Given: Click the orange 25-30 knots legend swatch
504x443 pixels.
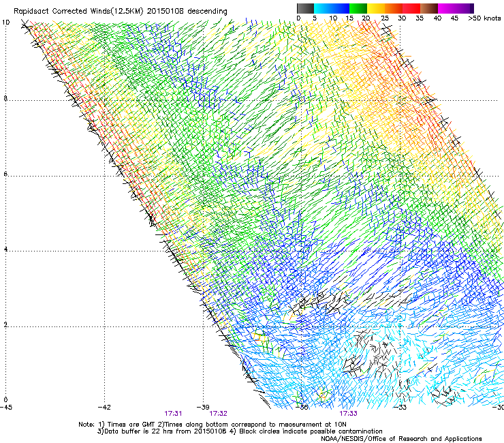Looking at the screenshot, I should pos(394,8).
